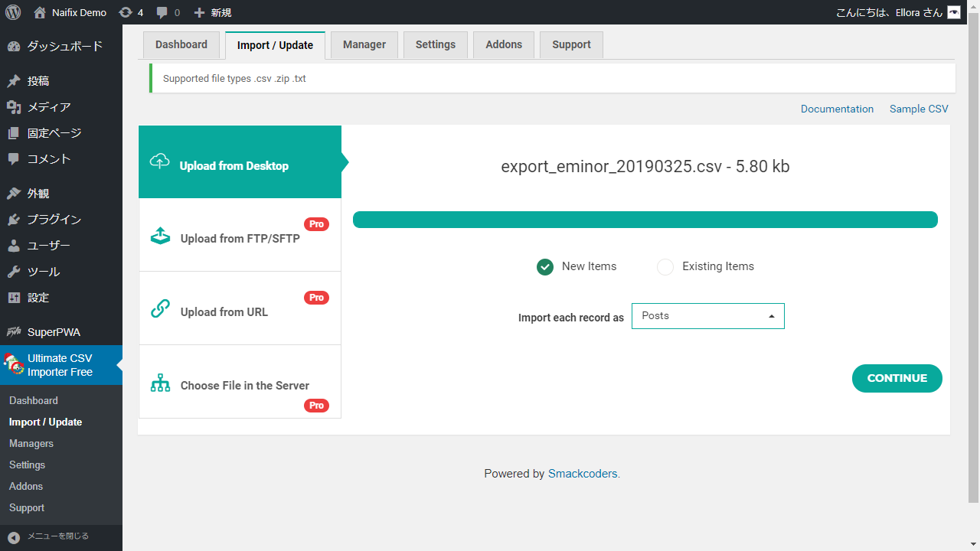Open the updates icon showing 4

pyautogui.click(x=126, y=12)
